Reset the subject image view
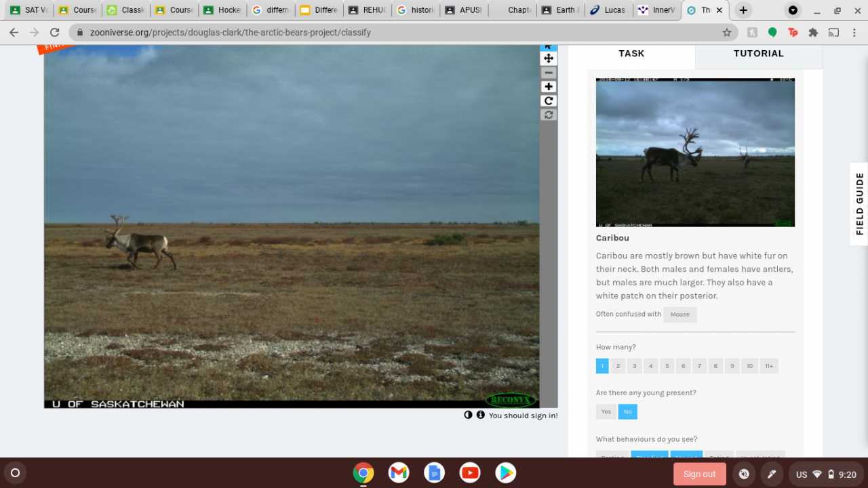Screen dimensions: 868x488 549,115
